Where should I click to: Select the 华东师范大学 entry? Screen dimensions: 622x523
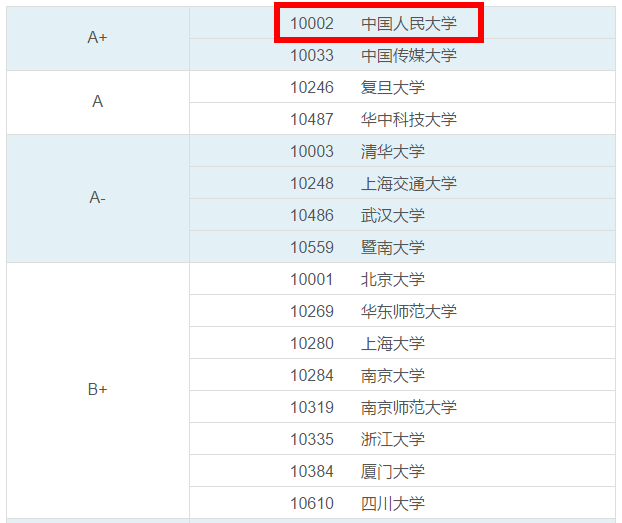408,311
